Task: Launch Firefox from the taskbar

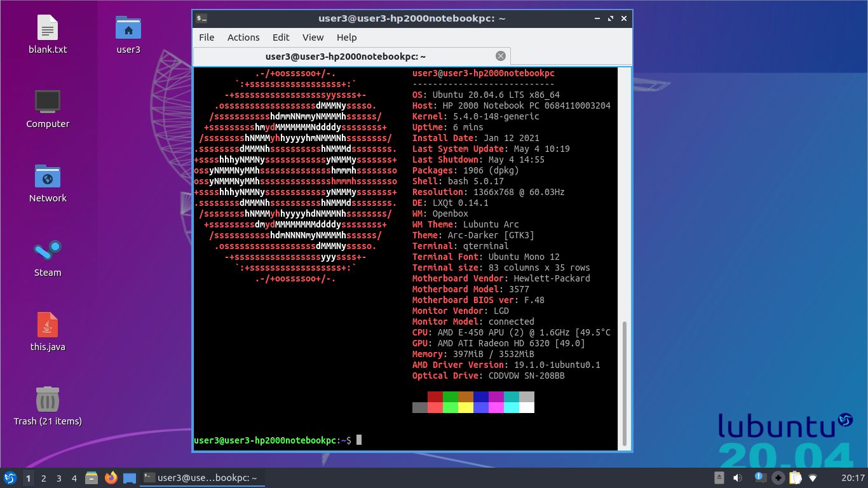Action: (x=111, y=478)
